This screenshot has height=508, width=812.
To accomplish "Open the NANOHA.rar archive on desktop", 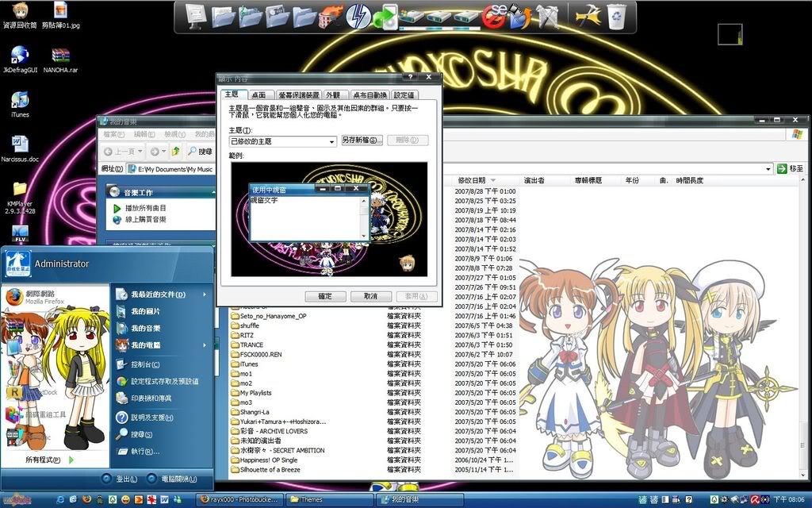I will click(60, 60).
